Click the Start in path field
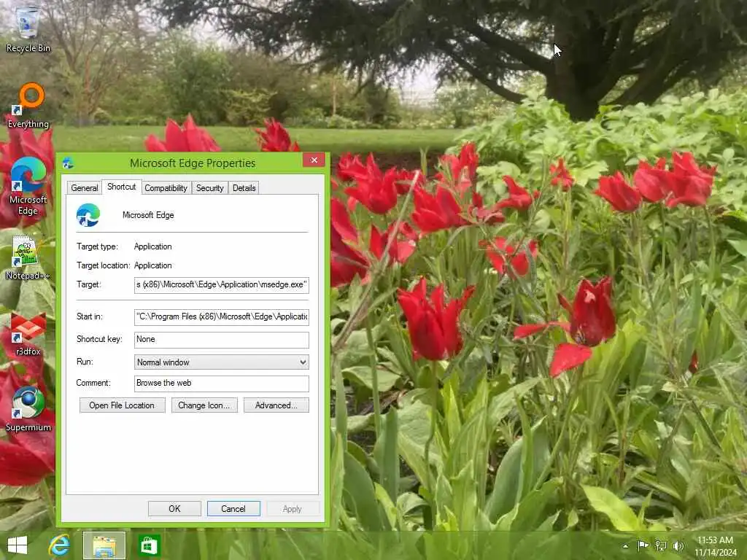The width and height of the screenshot is (747, 560). click(x=222, y=316)
